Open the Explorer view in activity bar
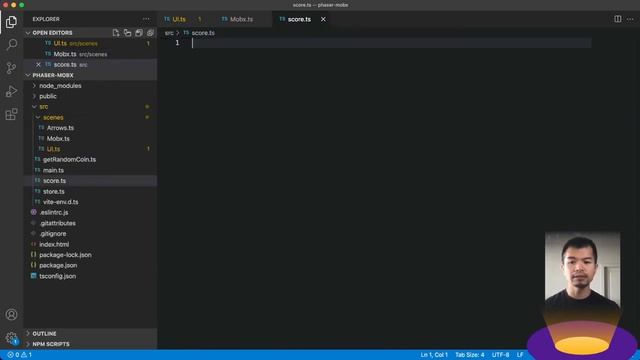The height and width of the screenshot is (360, 640). click(11, 22)
